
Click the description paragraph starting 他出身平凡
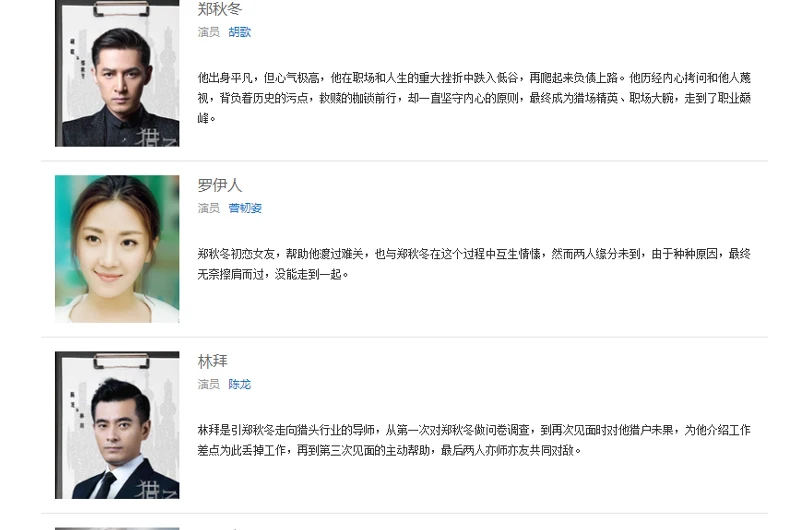tap(474, 98)
